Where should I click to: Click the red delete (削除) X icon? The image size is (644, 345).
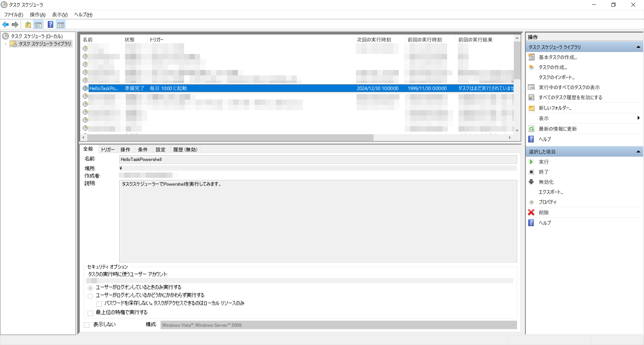[531, 212]
